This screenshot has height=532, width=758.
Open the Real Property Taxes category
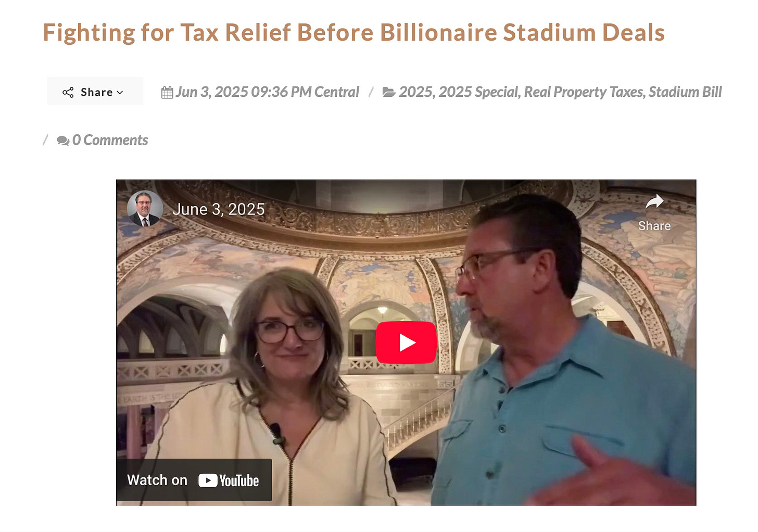[584, 92]
